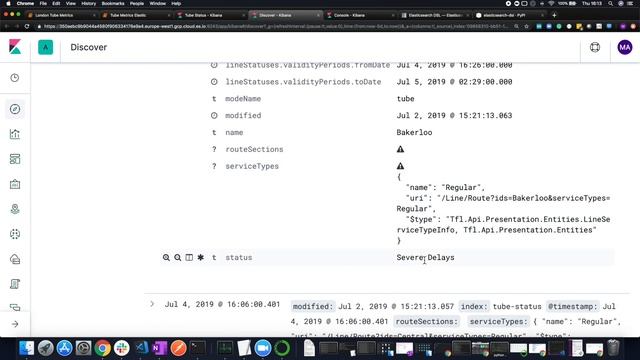Filter for status value magnifier plus
The image size is (640, 360).
pyautogui.click(x=166, y=258)
